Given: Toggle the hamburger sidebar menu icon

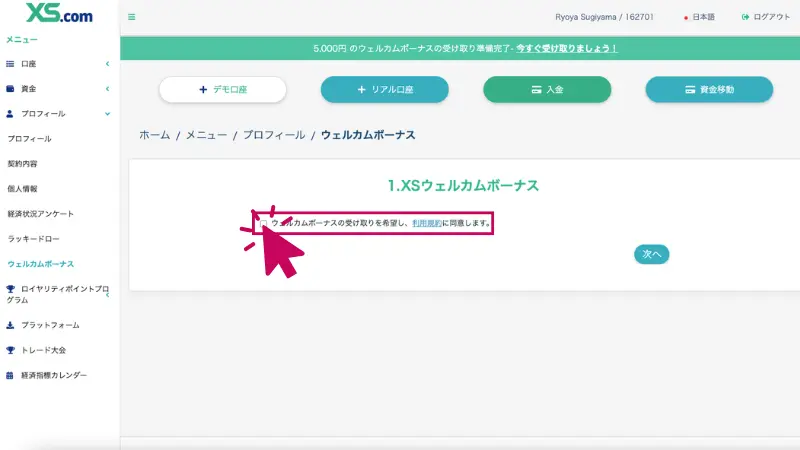Looking at the screenshot, I should [x=132, y=17].
